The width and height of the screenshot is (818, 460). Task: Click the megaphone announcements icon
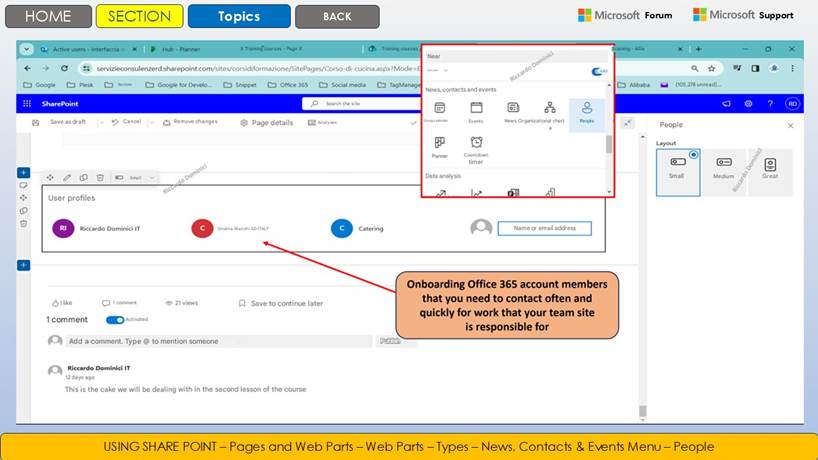coord(726,104)
